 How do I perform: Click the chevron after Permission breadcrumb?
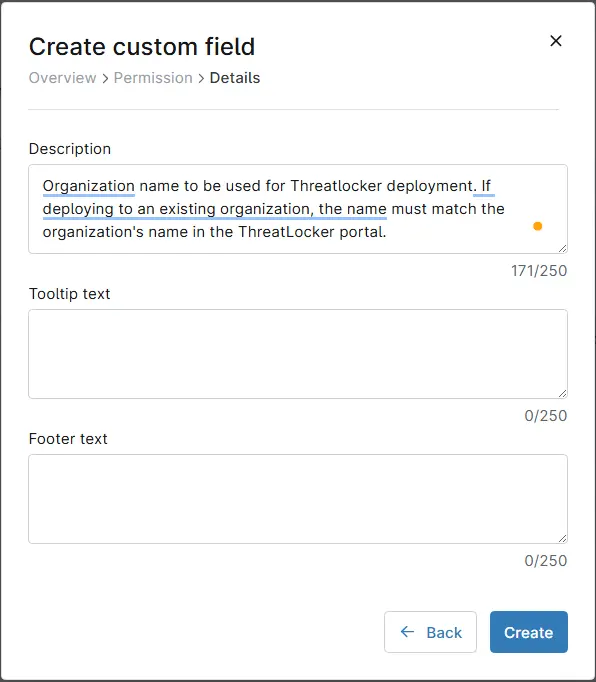click(201, 79)
